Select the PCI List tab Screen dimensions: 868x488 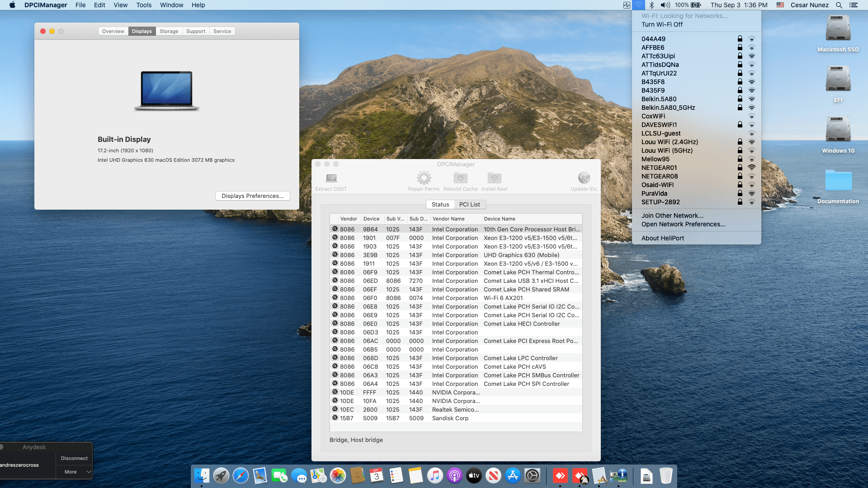tap(470, 204)
